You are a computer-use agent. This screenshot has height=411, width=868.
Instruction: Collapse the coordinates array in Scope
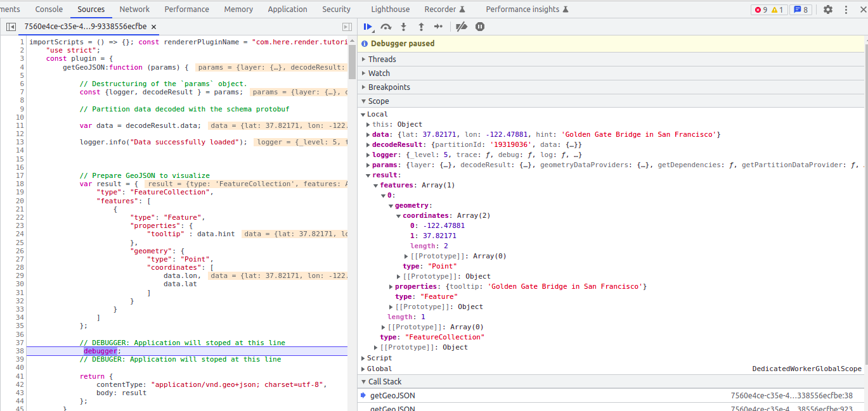[399, 215]
